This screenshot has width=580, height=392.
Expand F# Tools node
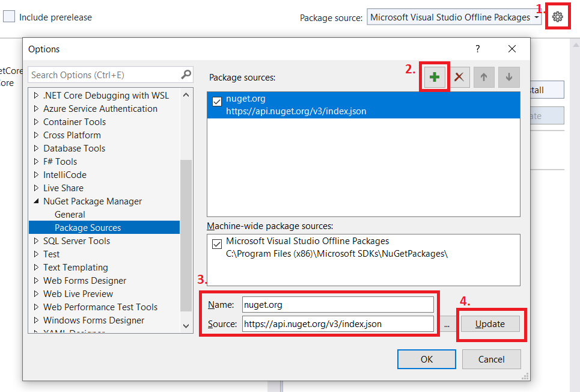(x=36, y=161)
